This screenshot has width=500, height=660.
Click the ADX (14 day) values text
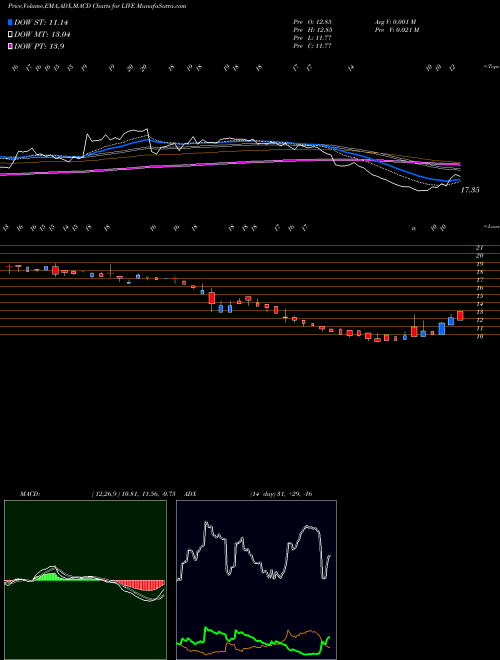(281, 494)
